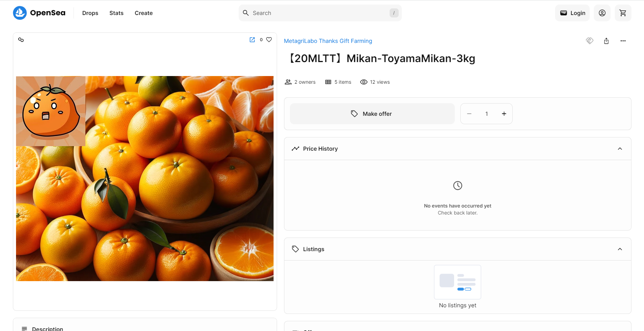Open the shopping cart
Viewport: 644px width, 331px height.
coord(623,13)
